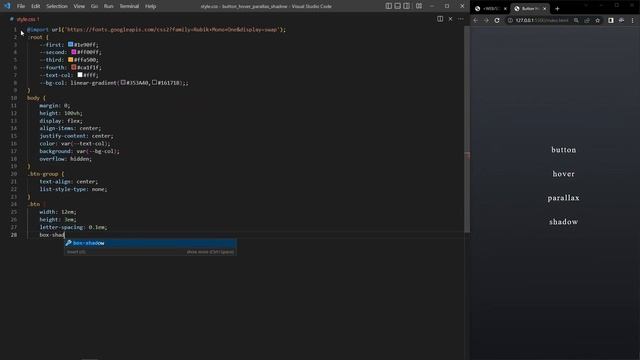Click the share page icon in address bar
The width and height of the screenshot is (640, 360).
point(587,20)
